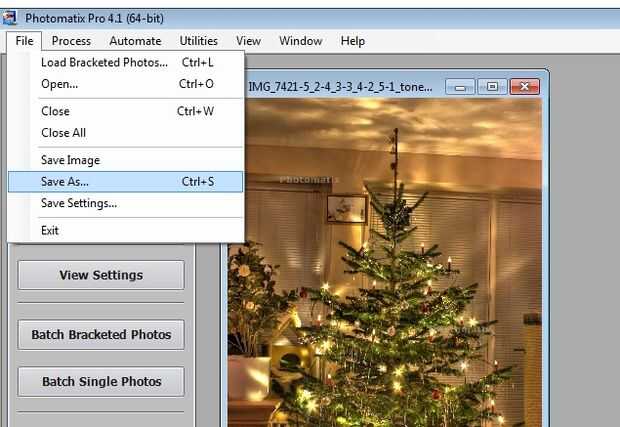Select Exit from the File menu
Viewport: 620px width, 427px height.
(126, 230)
